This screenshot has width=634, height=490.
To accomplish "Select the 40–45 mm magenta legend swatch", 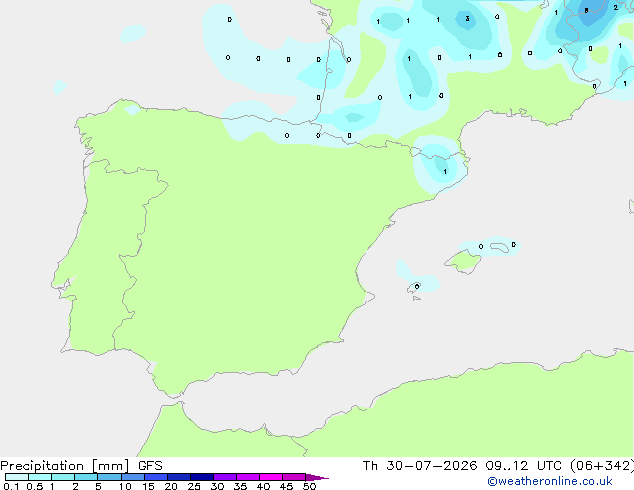I will (271, 477).
